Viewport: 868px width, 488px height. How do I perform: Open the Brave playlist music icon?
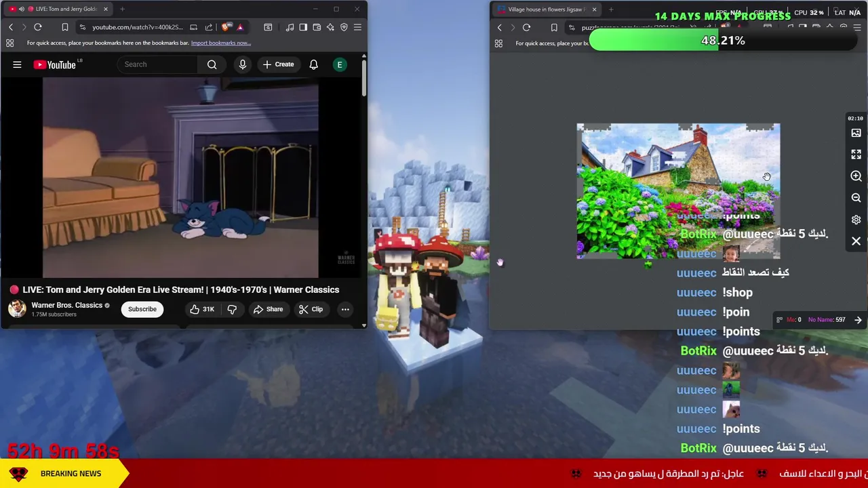click(x=290, y=27)
